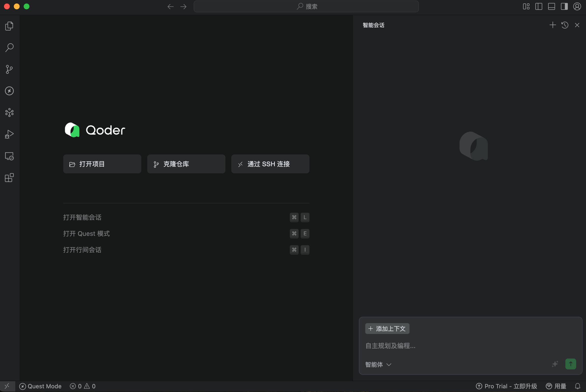This screenshot has height=392, width=586.
Task: Click 打开智能会话 command entry
Action: coord(82,217)
